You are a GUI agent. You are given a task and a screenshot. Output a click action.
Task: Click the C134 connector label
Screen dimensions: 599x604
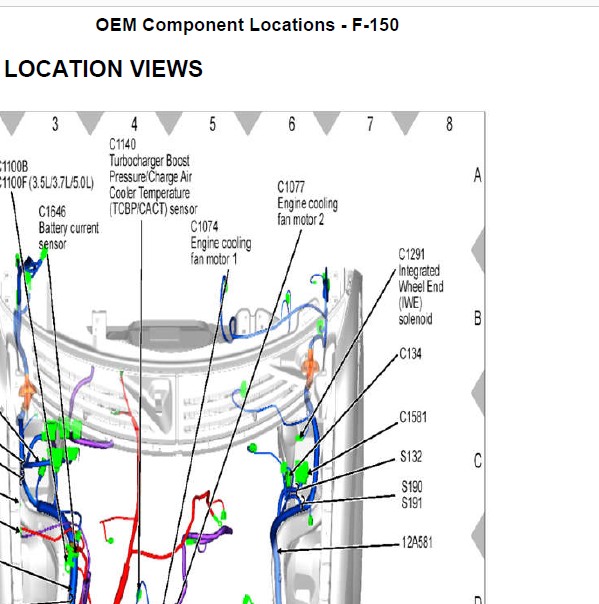point(410,354)
